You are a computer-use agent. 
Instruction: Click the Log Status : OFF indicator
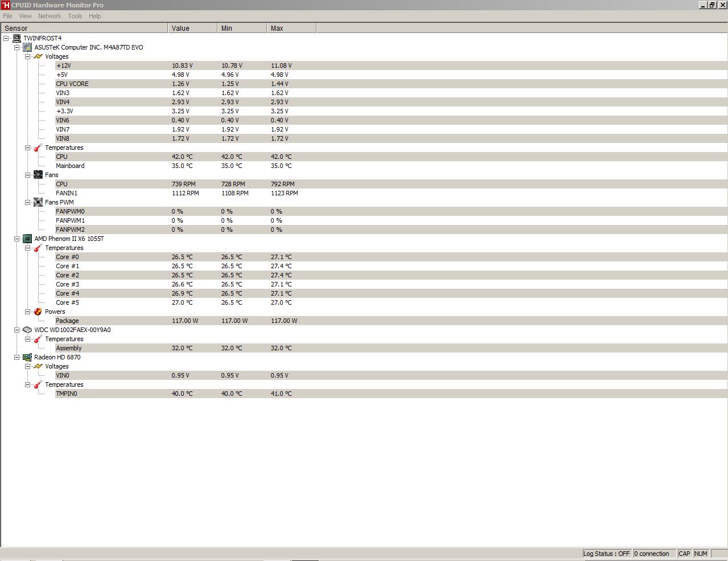(607, 554)
